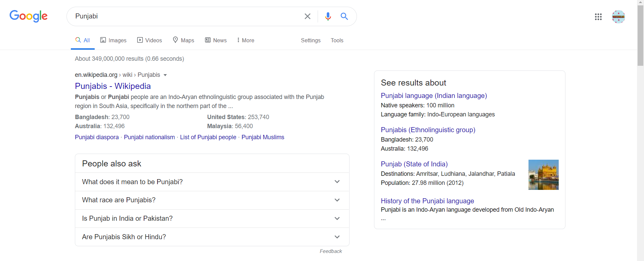Switch to Images results tab

113,40
